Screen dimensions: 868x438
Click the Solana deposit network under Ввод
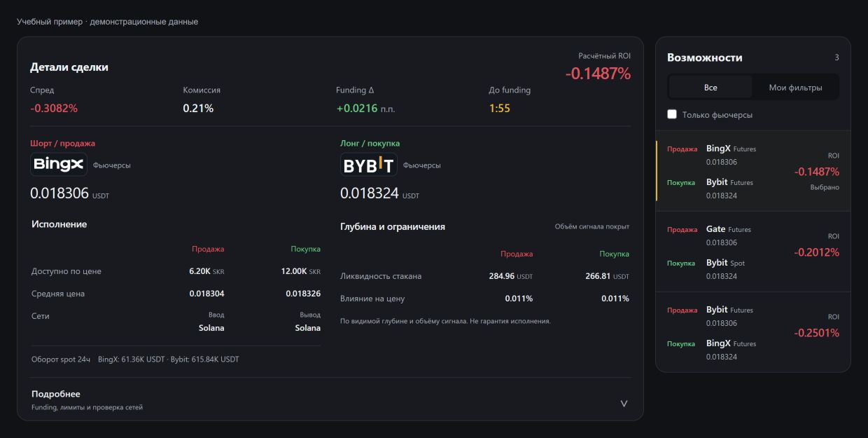point(211,328)
